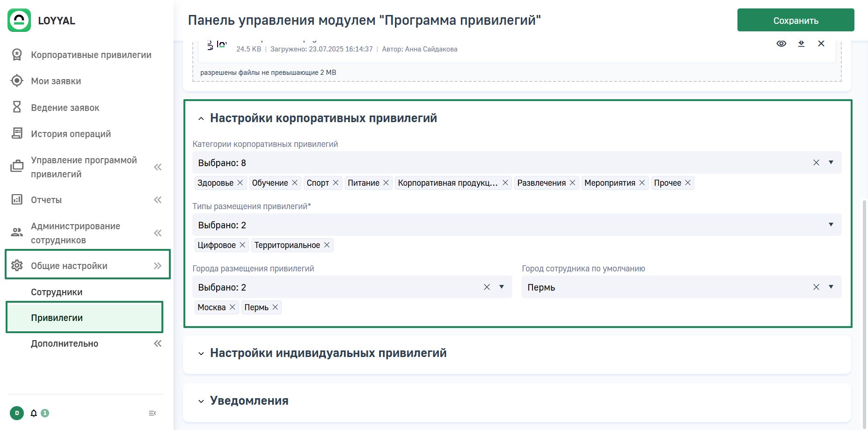Open Типы размещения привилегий dropdown
This screenshot has height=430, width=868.
[831, 225]
